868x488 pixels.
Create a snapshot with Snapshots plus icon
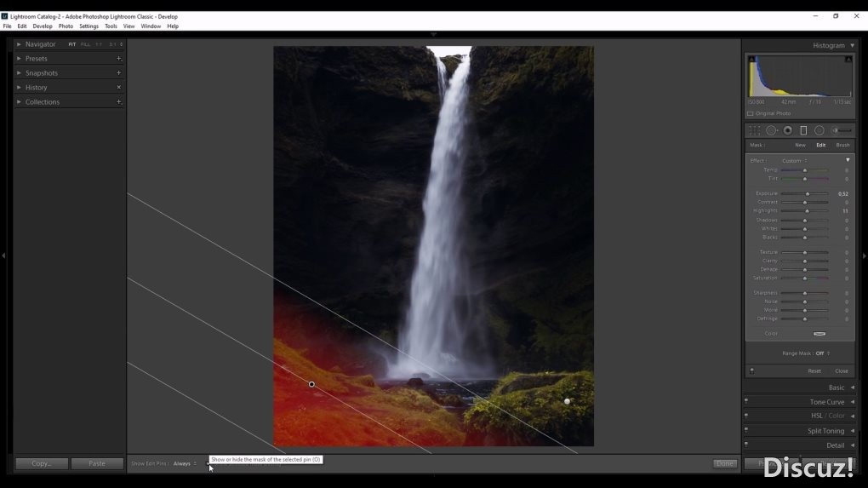click(x=118, y=73)
